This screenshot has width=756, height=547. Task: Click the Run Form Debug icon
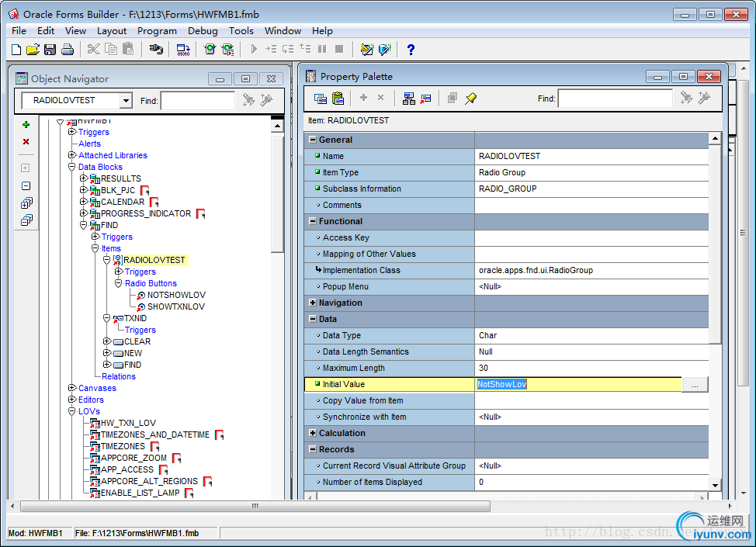(x=227, y=49)
